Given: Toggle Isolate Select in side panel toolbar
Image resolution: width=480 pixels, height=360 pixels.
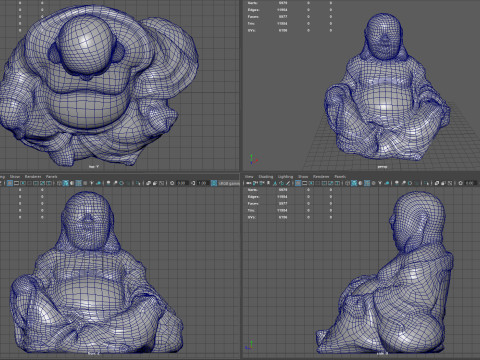Looking at the screenshot, I should pos(427,183).
